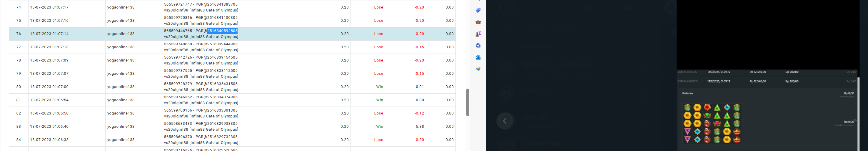Click timestamp 13-07-2023 01:06:50

(49, 113)
